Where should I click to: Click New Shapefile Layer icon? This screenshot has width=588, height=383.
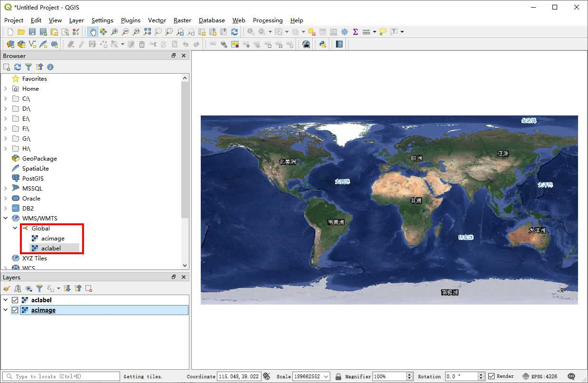click(32, 44)
